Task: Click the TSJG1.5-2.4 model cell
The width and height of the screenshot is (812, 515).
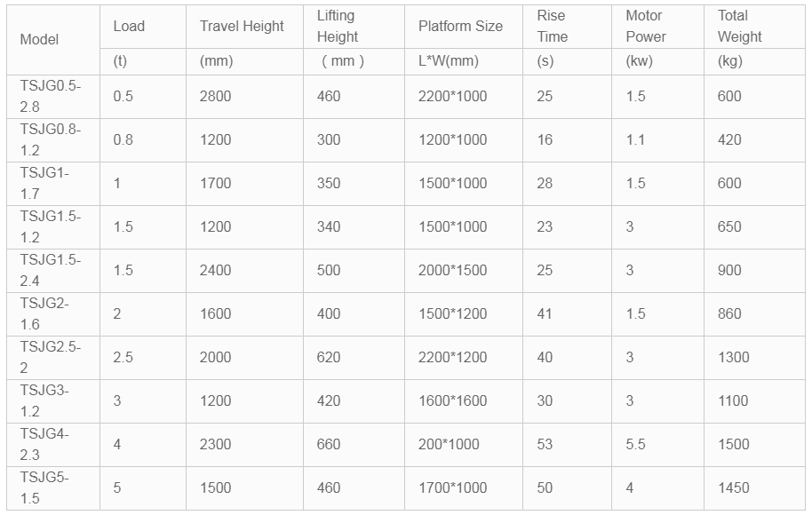Action: (x=53, y=271)
